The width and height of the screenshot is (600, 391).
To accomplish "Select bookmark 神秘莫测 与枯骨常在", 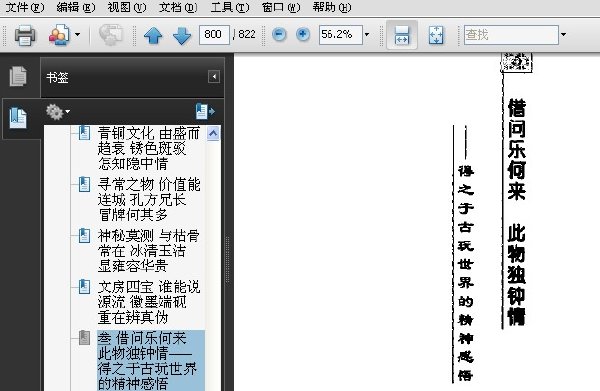I will (x=148, y=250).
